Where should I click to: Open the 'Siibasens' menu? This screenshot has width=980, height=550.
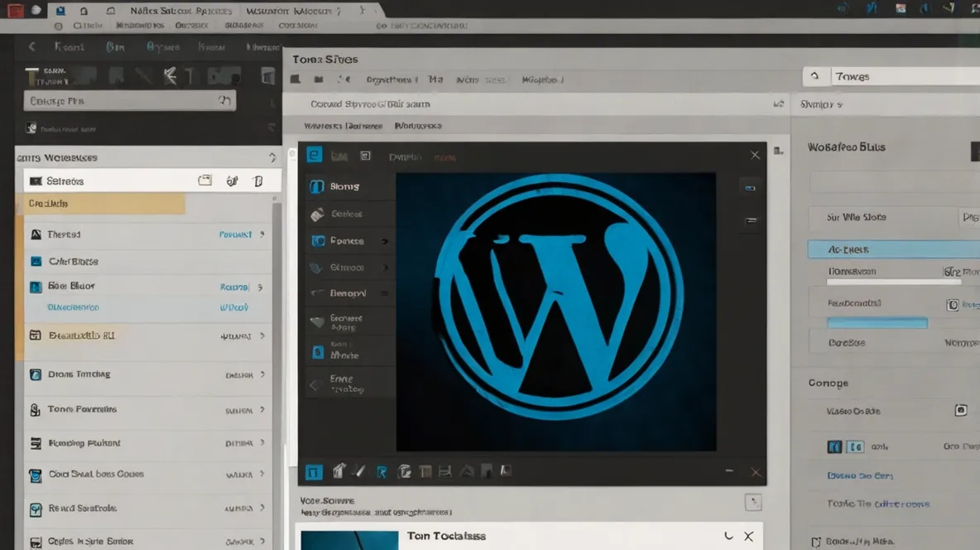(x=243, y=26)
